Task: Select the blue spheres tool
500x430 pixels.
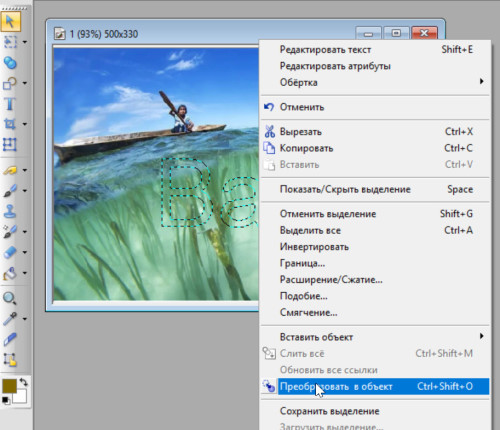Action: (x=10, y=63)
